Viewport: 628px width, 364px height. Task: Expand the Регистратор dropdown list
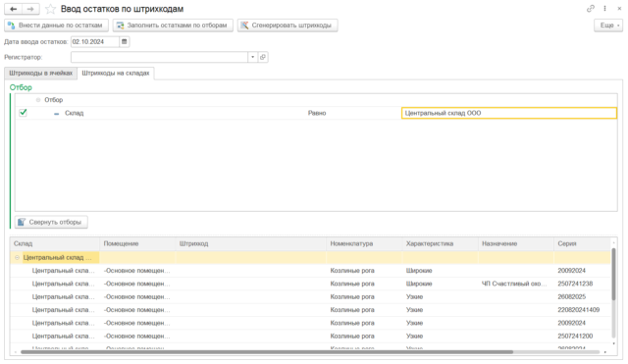point(253,57)
